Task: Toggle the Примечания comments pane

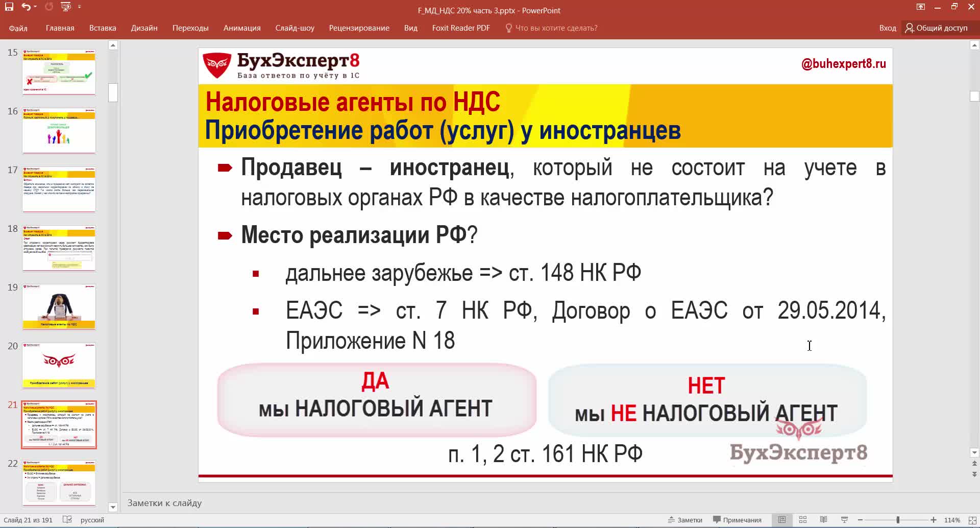Action: click(737, 520)
